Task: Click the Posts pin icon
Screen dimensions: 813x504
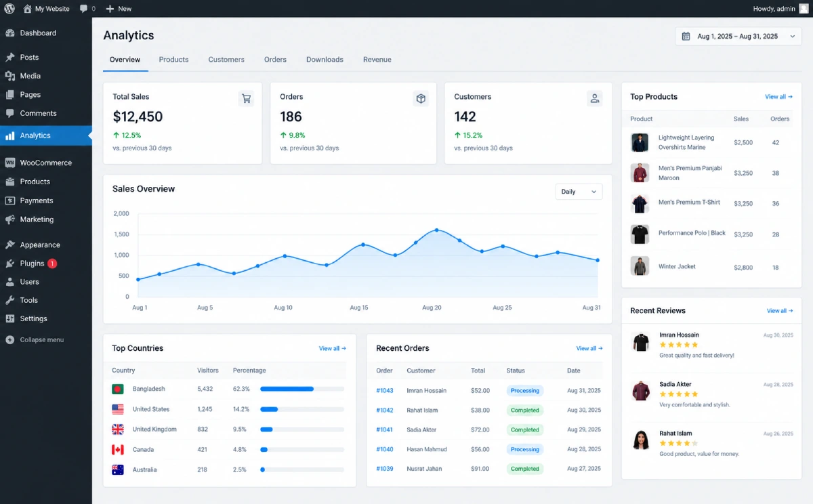Action: [x=9, y=57]
